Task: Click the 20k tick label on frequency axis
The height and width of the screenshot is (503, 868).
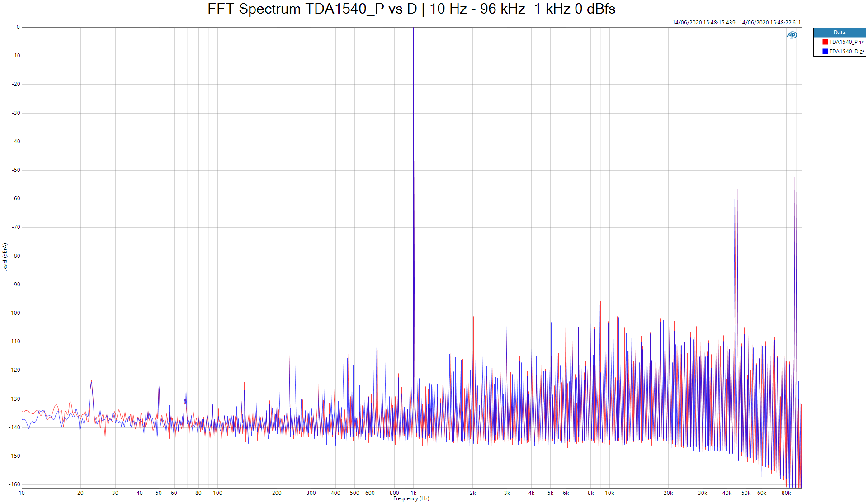Action: click(668, 493)
